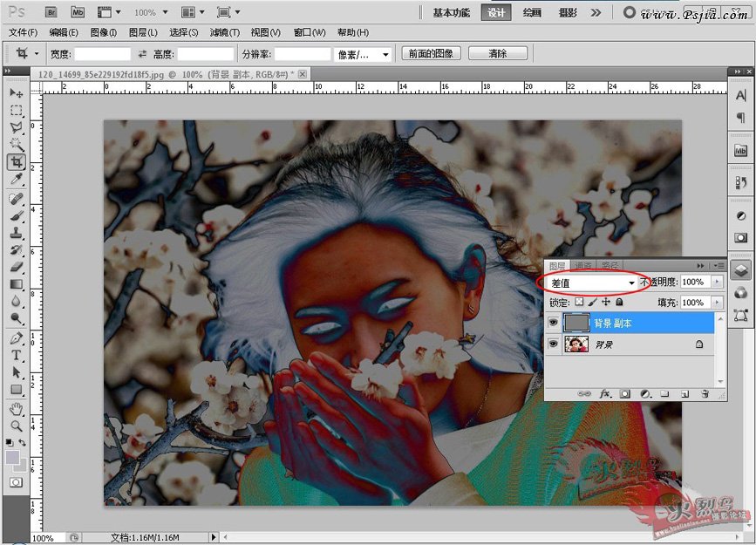Click the delete layer trash icon

click(705, 394)
